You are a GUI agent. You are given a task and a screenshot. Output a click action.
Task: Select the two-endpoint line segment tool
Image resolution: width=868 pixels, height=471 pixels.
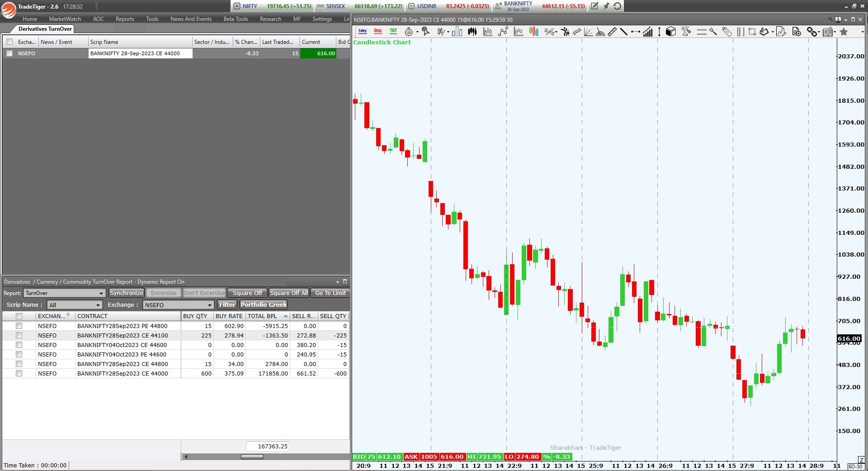[x=636, y=32]
